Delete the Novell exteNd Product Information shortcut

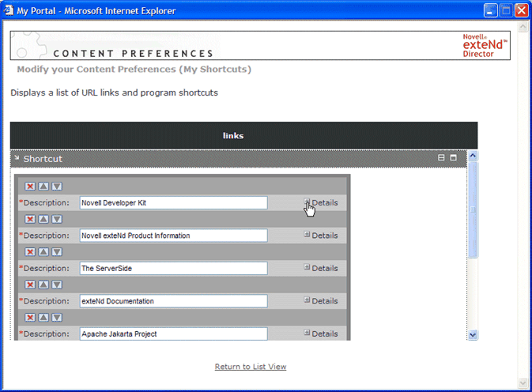pyautogui.click(x=30, y=219)
